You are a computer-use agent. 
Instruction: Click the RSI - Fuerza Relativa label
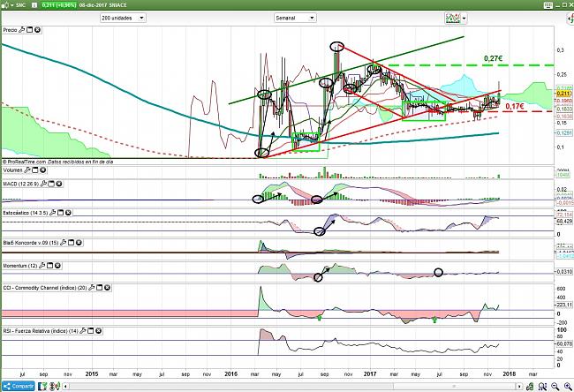click(x=41, y=331)
